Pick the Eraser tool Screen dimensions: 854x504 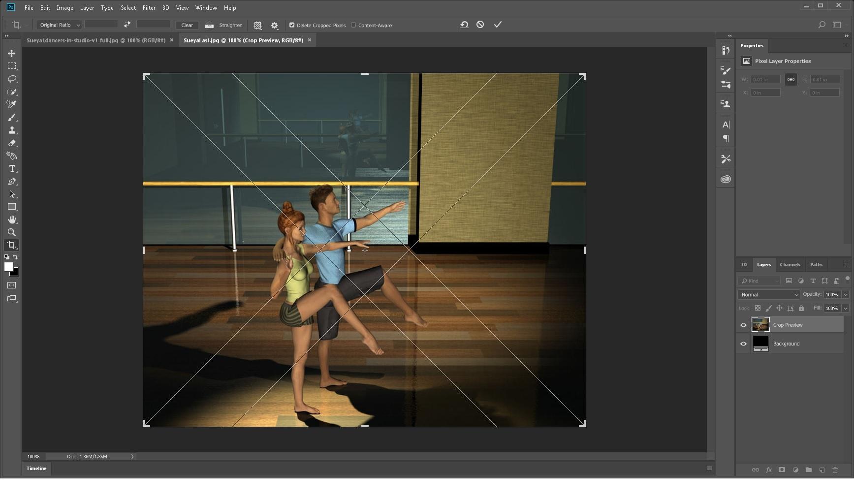point(12,143)
